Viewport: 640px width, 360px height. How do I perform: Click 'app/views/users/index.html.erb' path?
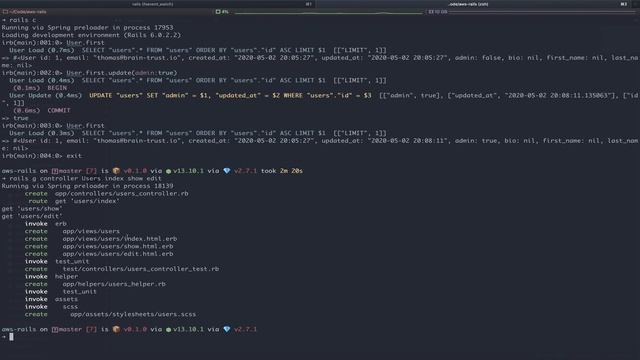[120, 239]
